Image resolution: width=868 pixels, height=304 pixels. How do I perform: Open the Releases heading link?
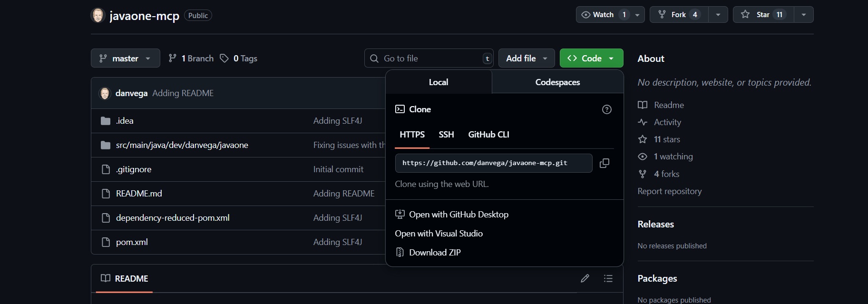click(656, 224)
